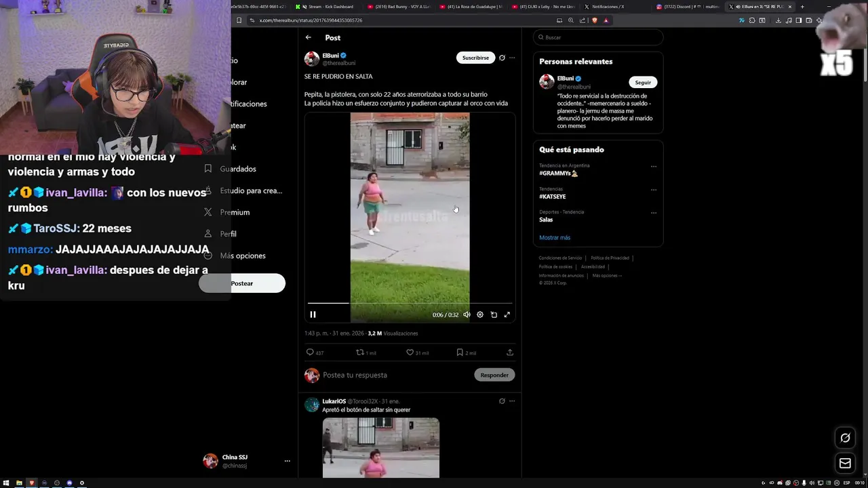868x488 pixels.
Task: Open the floating Grok button
Action: pyautogui.click(x=845, y=438)
